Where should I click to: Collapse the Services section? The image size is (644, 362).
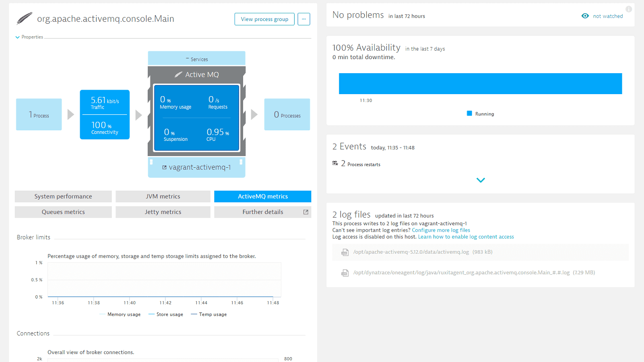196,59
